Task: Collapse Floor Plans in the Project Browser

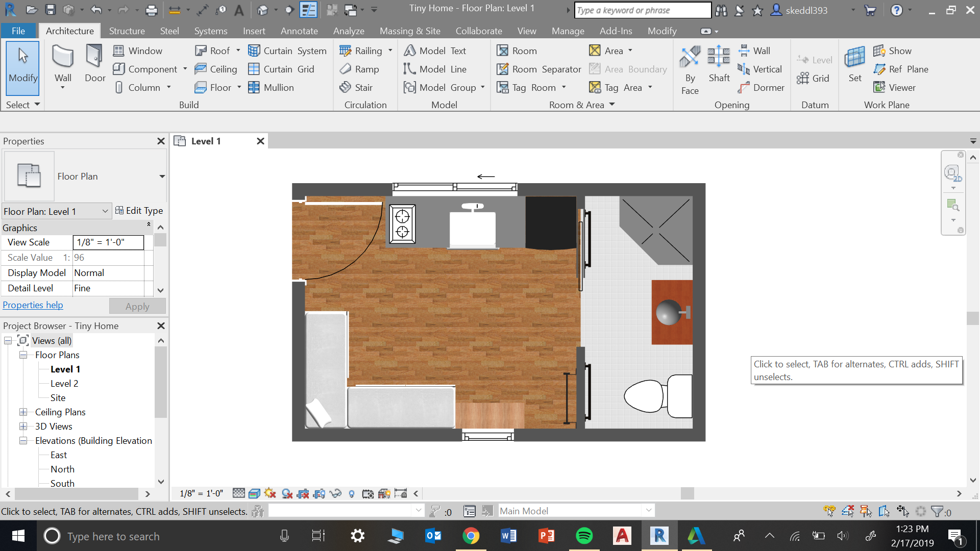Action: 23,355
